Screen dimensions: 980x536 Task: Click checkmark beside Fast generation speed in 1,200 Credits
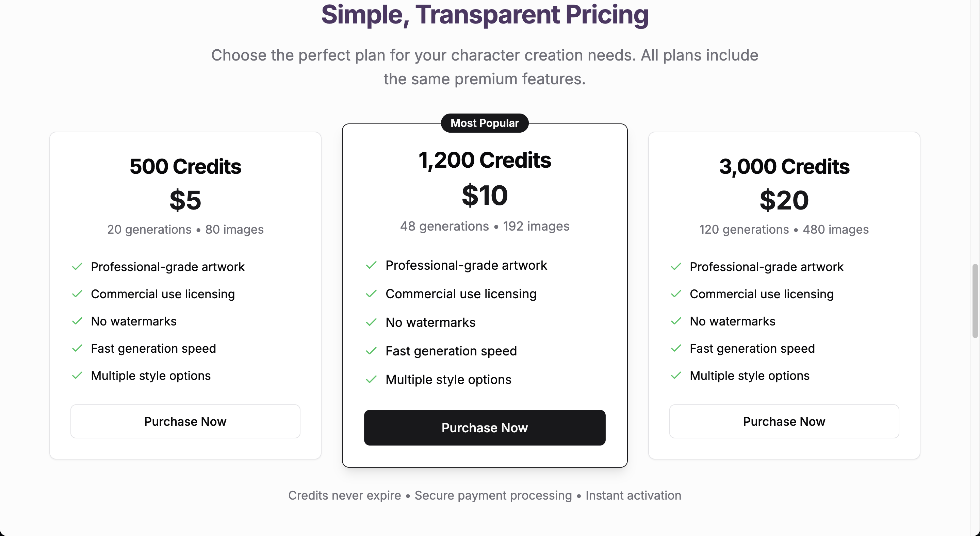pyautogui.click(x=371, y=351)
